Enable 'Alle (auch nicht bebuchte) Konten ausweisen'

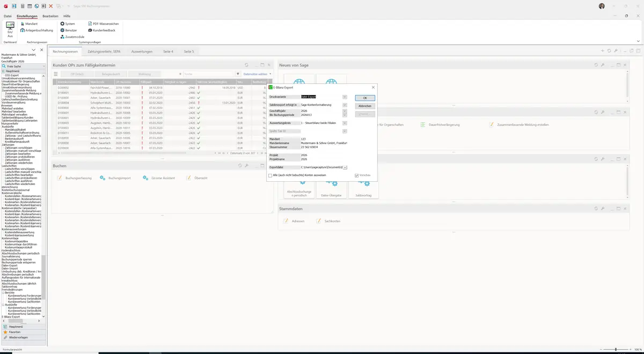coord(270,175)
